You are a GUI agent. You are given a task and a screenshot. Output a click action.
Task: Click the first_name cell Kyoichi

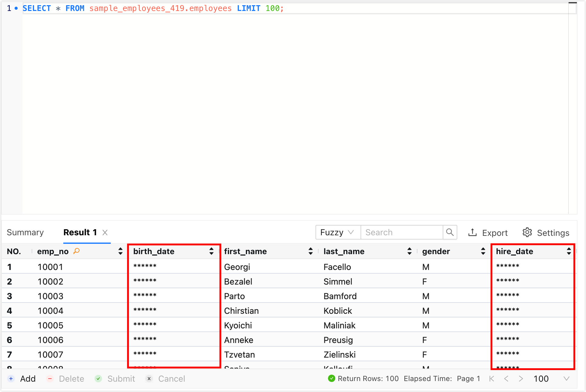pos(238,325)
